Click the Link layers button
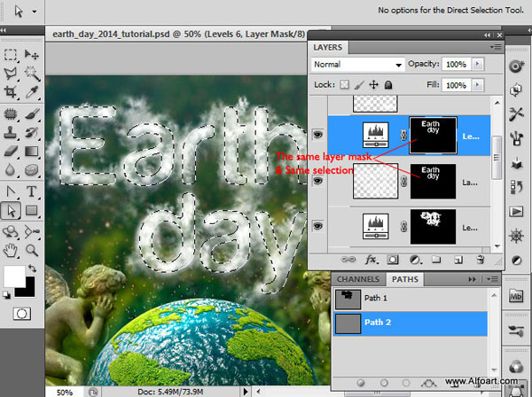 coord(348,260)
